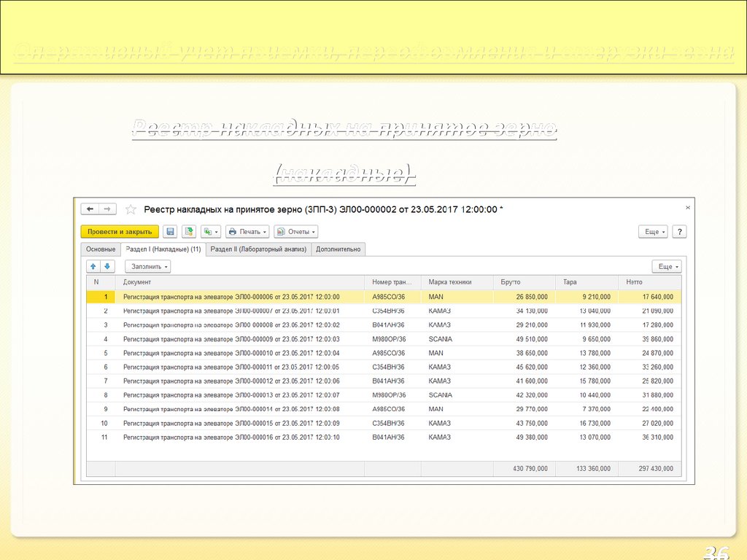The image size is (747, 560).
Task: Open the top Еще menu beside help
Action: pyautogui.click(x=653, y=232)
